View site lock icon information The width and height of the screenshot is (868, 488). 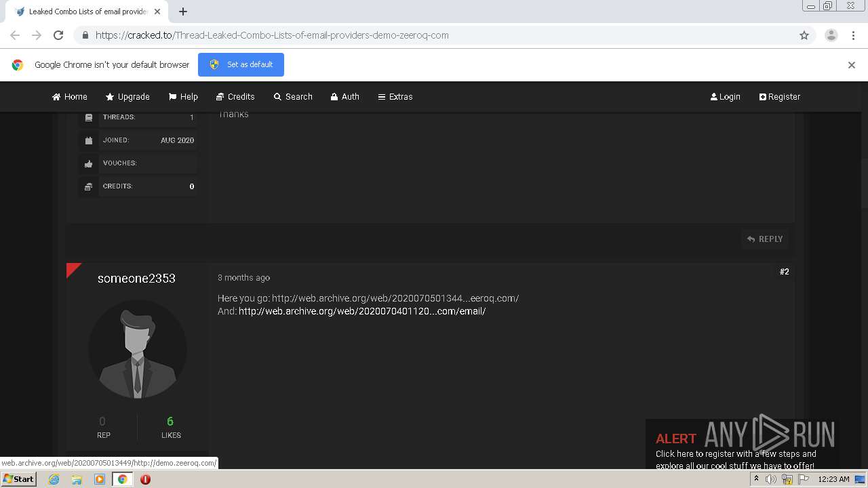[x=85, y=35]
